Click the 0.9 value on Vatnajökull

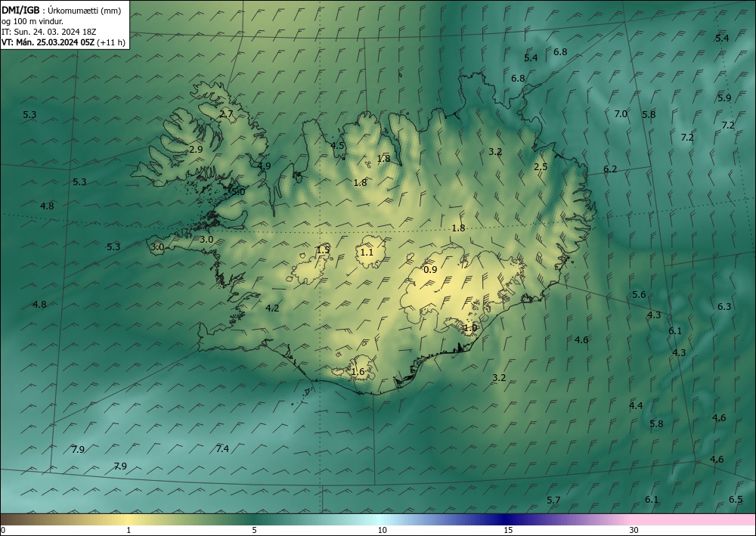pyautogui.click(x=430, y=270)
